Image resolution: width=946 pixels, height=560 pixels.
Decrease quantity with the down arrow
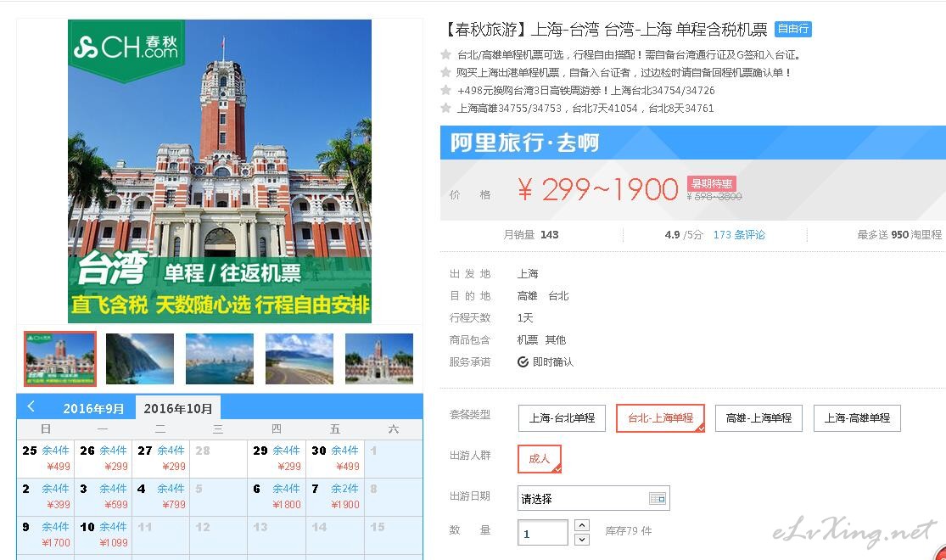pyautogui.click(x=581, y=539)
